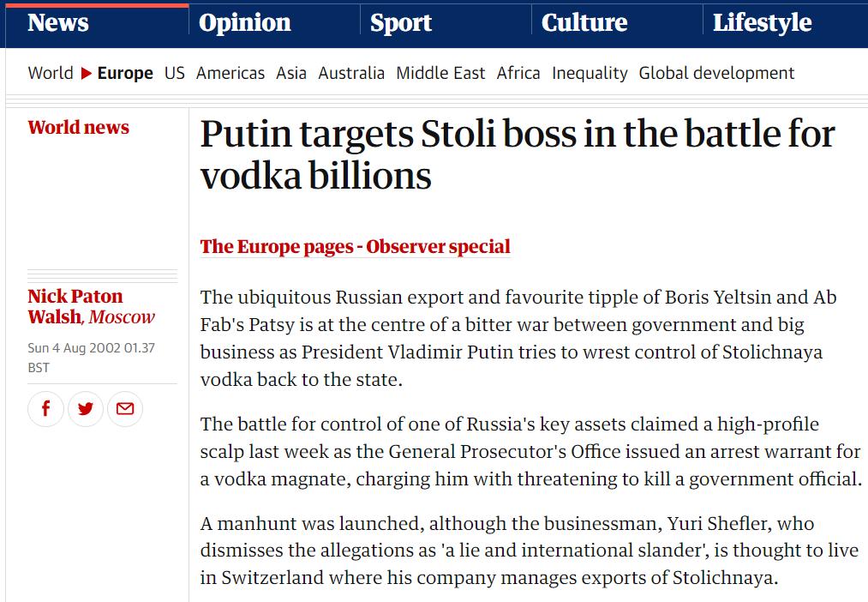This screenshot has height=602, width=868.
Task: Go to Americas news
Action: 230,74
